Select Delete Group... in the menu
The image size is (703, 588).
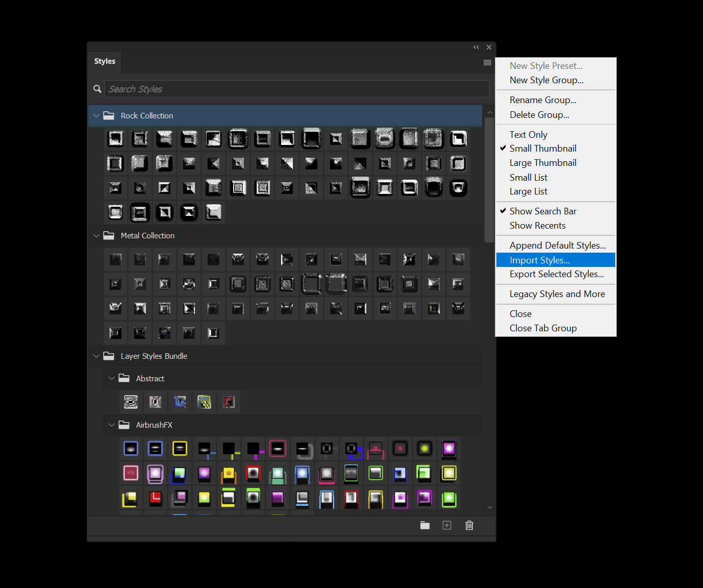click(x=556, y=115)
